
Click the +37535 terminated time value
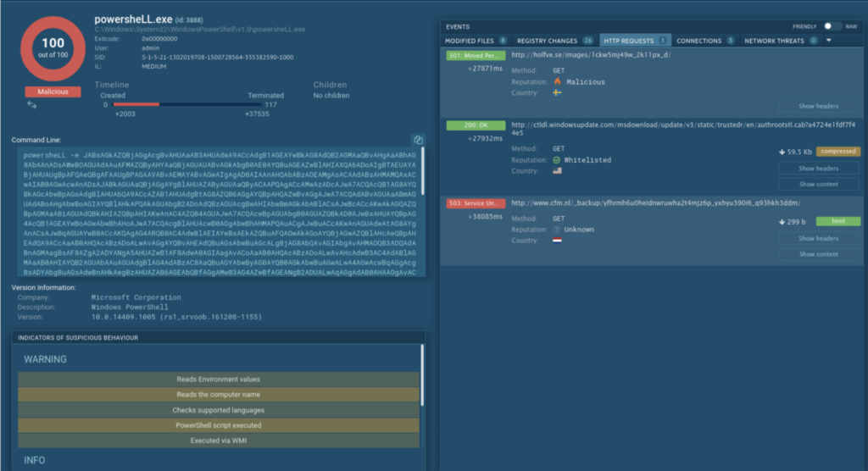click(257, 114)
